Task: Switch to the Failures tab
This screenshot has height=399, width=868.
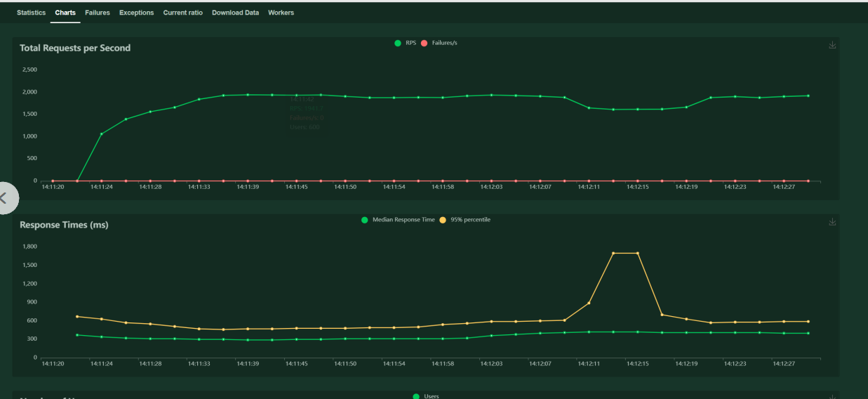Action: point(98,13)
